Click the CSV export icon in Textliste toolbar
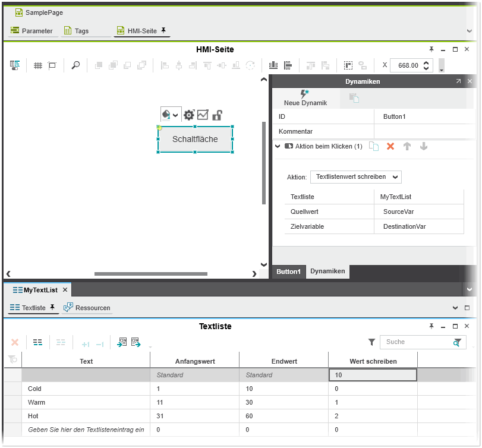The image size is (482, 448). point(136,342)
